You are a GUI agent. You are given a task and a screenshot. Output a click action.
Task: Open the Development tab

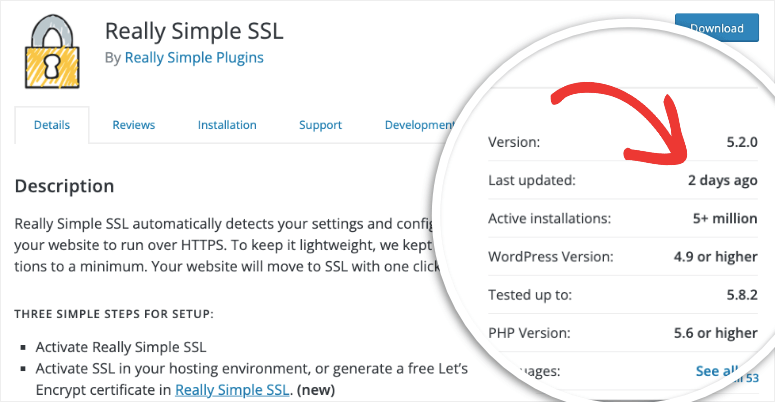419,125
